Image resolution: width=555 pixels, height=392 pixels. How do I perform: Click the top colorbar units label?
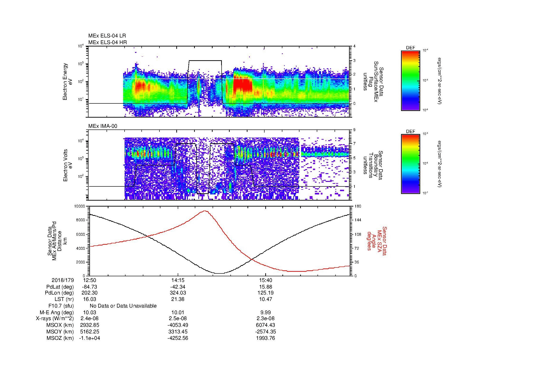(x=439, y=81)
